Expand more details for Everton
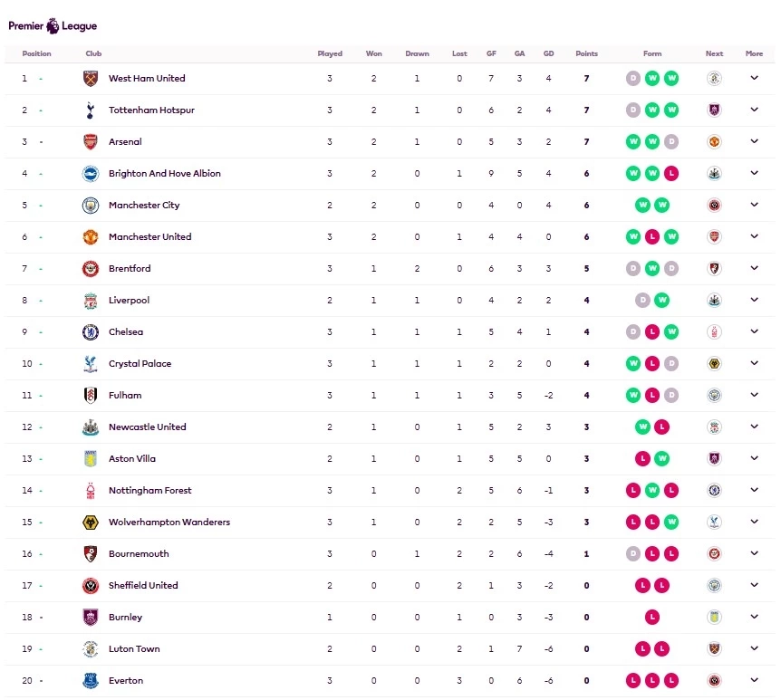781x700 pixels. pyautogui.click(x=754, y=680)
